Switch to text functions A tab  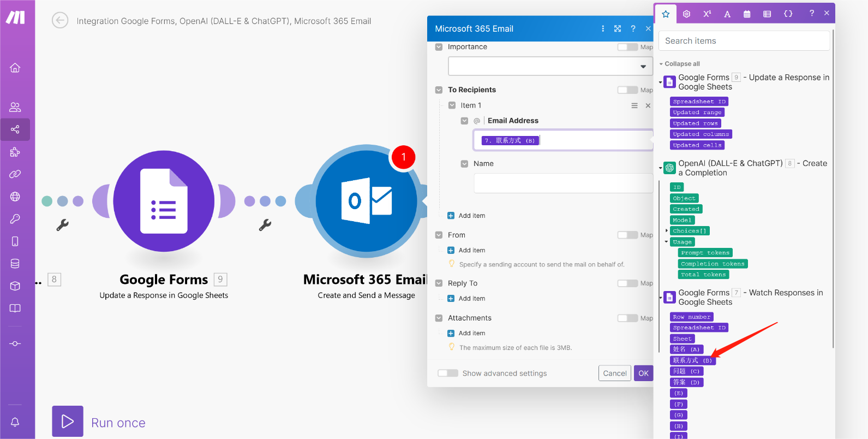(x=727, y=14)
